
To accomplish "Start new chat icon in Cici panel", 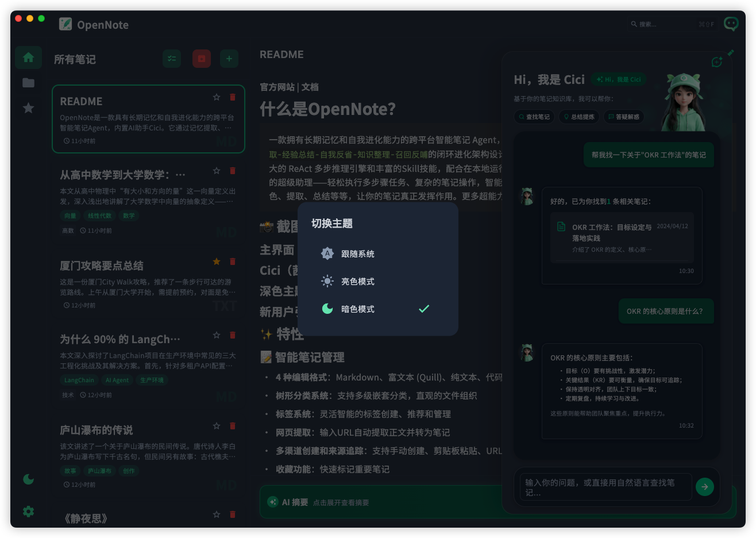I will (x=716, y=62).
